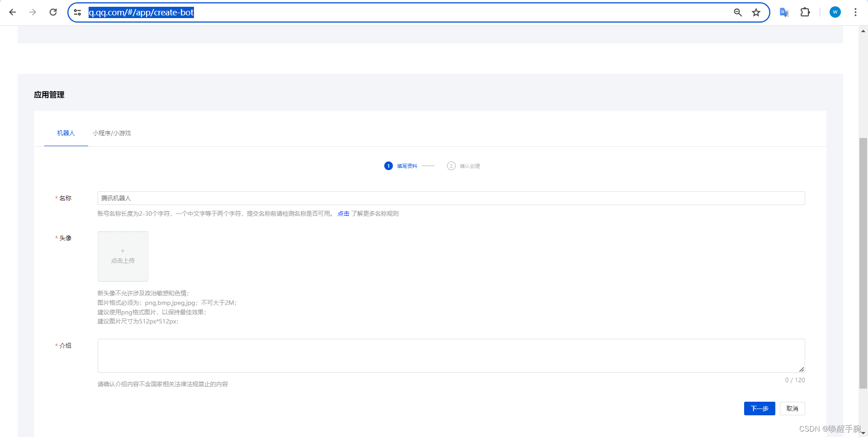Open the Chrome profile avatar
The height and width of the screenshot is (437, 868).
click(x=835, y=12)
